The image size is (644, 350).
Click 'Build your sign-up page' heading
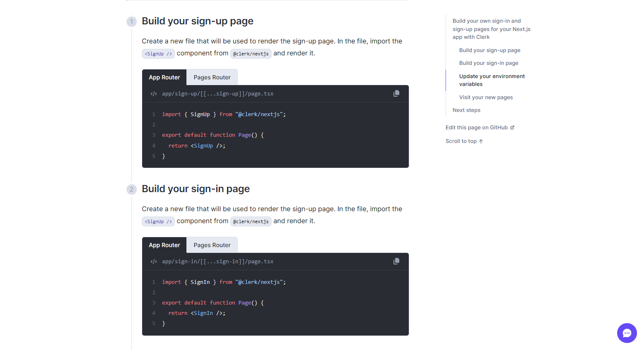198,21
